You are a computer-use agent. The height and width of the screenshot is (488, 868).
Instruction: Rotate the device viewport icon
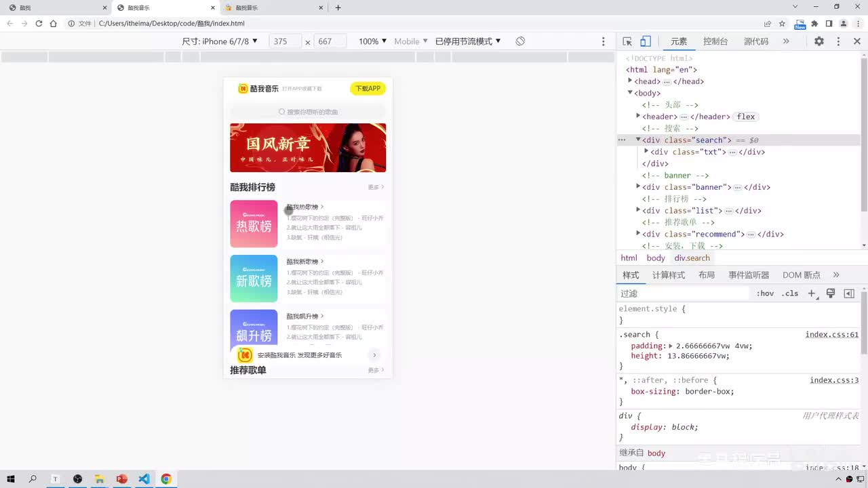point(520,41)
